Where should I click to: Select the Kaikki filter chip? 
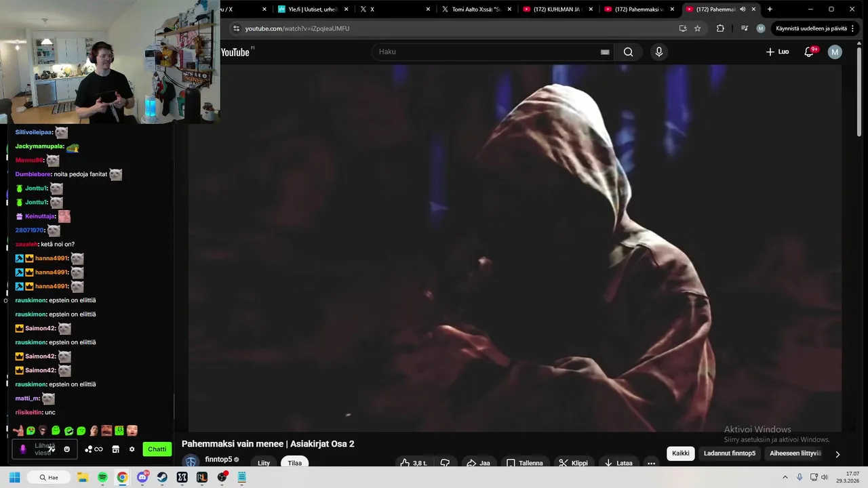coord(680,453)
